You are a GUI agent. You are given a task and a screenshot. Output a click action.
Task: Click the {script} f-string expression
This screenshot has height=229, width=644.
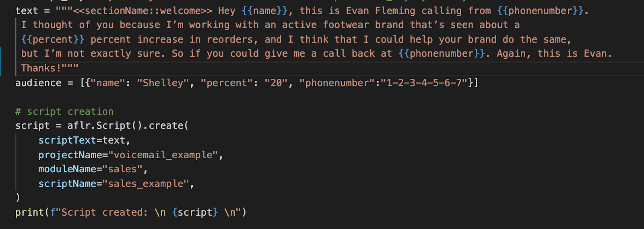(195, 213)
